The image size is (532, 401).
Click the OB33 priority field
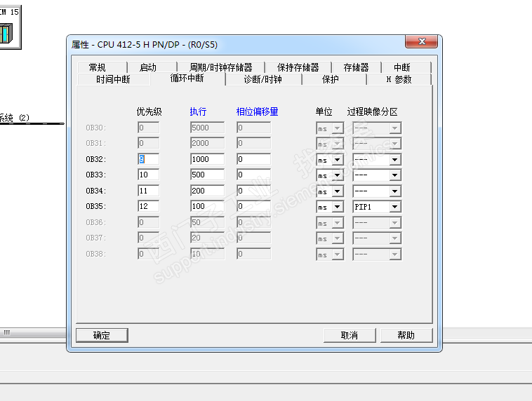pyautogui.click(x=148, y=175)
